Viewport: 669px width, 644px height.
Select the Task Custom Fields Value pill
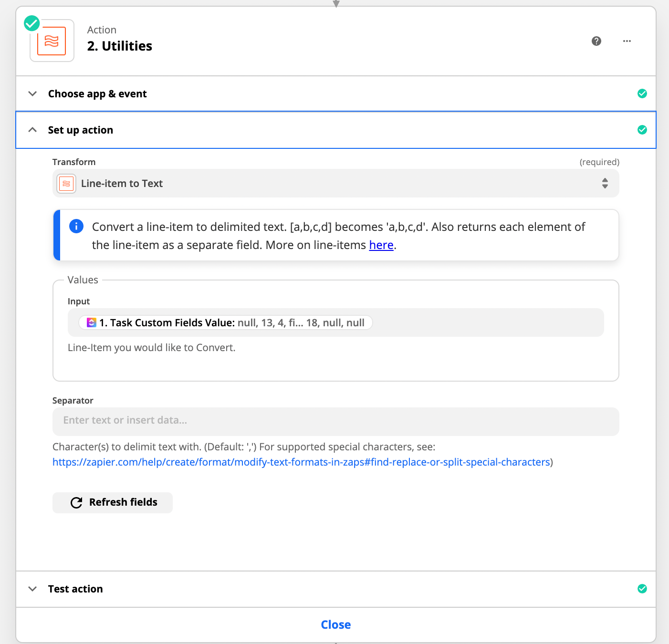[x=226, y=323]
